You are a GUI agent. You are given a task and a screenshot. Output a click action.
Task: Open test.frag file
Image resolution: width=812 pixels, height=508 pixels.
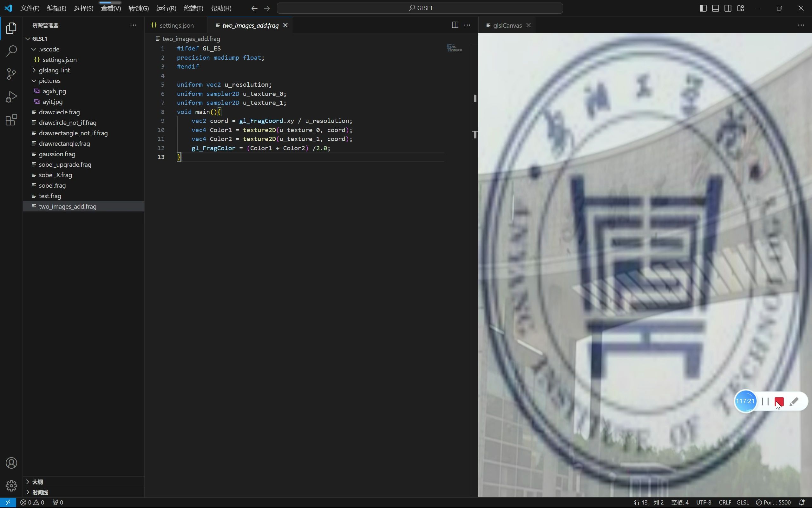[x=83, y=196]
